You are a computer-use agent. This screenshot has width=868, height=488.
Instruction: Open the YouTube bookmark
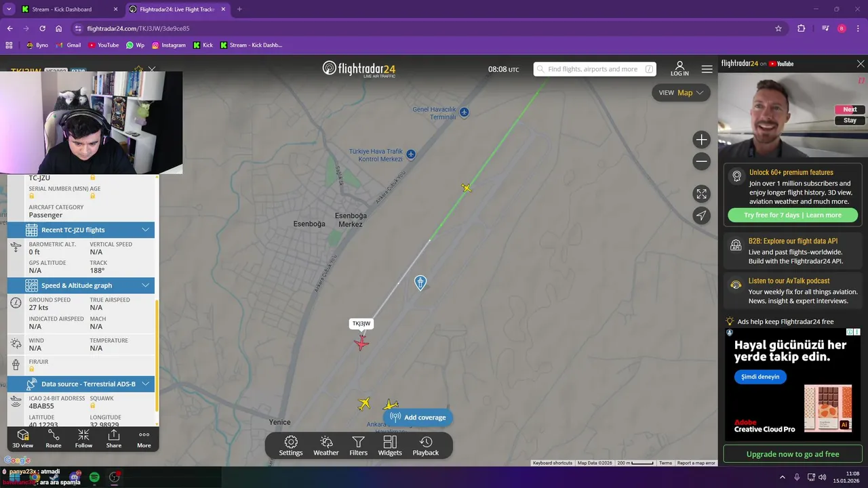coord(103,45)
